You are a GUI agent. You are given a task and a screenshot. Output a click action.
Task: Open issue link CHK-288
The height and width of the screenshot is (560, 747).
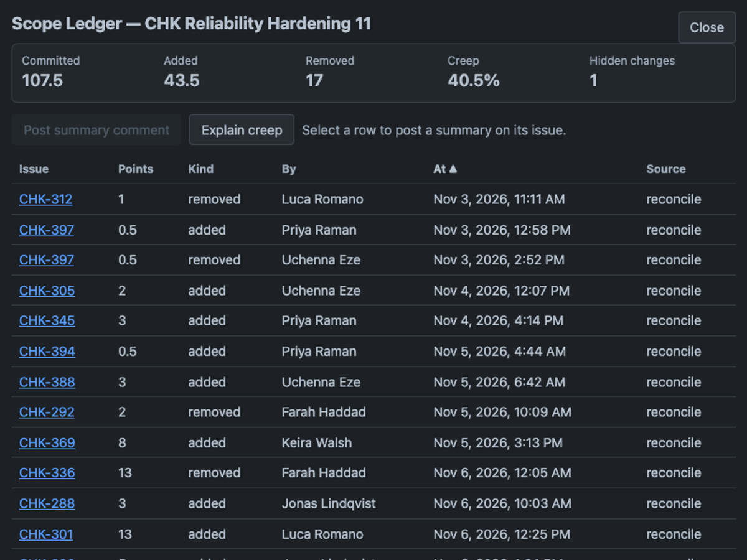pyautogui.click(x=47, y=503)
